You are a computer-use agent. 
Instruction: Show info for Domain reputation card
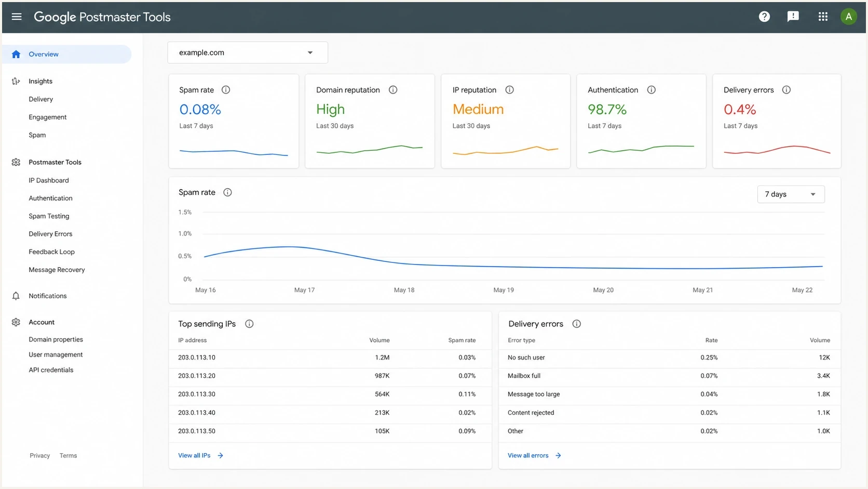(x=393, y=90)
